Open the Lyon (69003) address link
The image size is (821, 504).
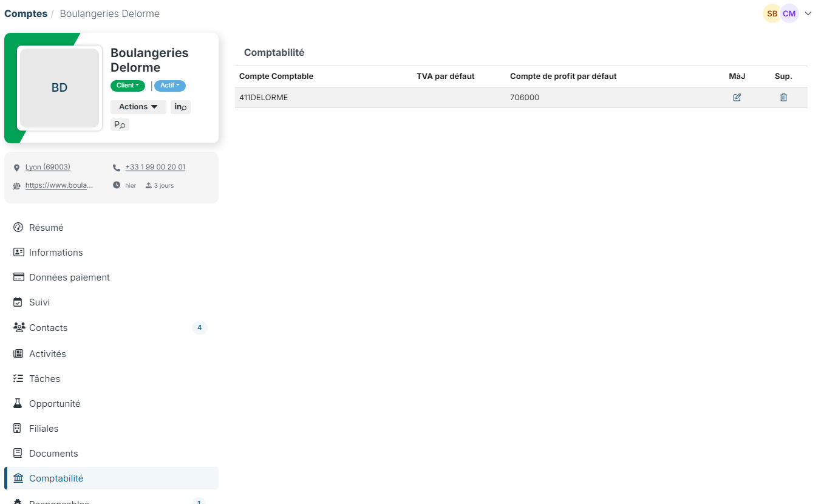click(x=48, y=167)
